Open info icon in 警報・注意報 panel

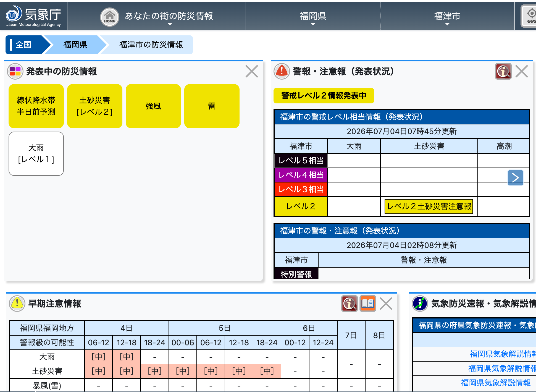(503, 71)
